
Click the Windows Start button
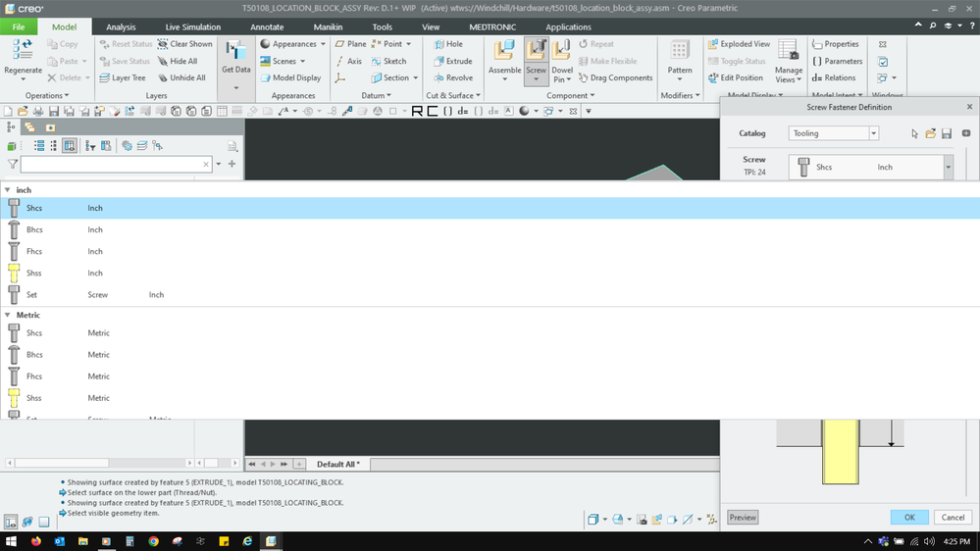pyautogui.click(x=11, y=541)
